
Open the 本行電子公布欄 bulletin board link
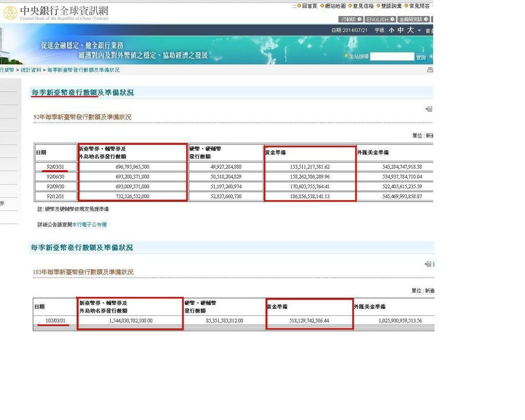tap(89, 225)
